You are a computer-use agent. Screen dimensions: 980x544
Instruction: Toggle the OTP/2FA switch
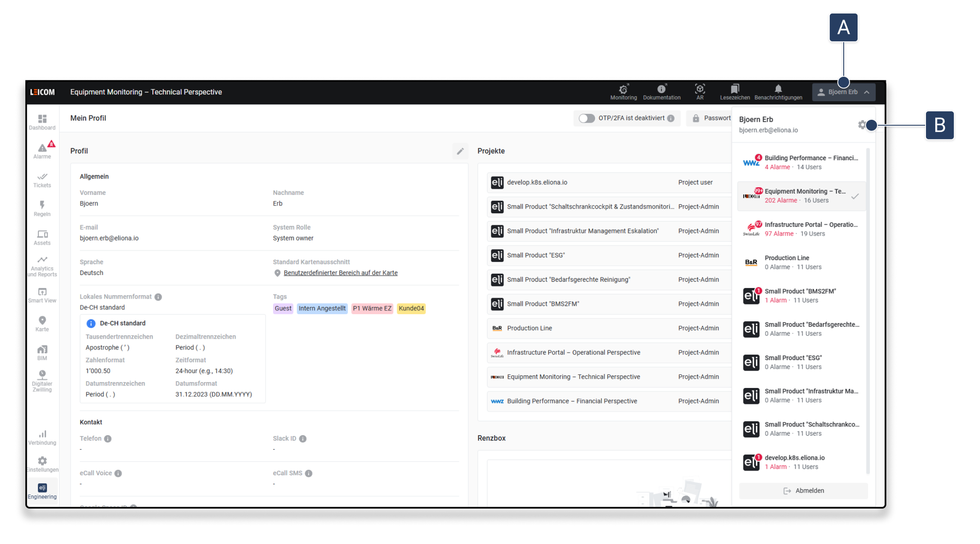point(587,118)
